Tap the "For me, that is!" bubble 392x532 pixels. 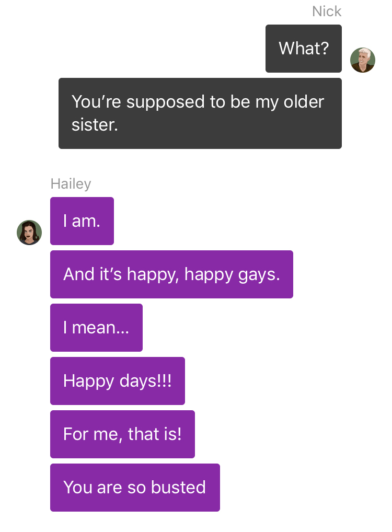[x=122, y=434]
